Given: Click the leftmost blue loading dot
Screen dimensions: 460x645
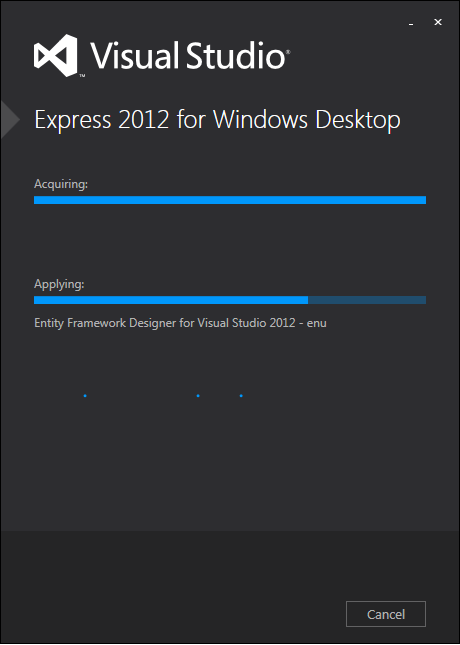Looking at the screenshot, I should 85,396.
